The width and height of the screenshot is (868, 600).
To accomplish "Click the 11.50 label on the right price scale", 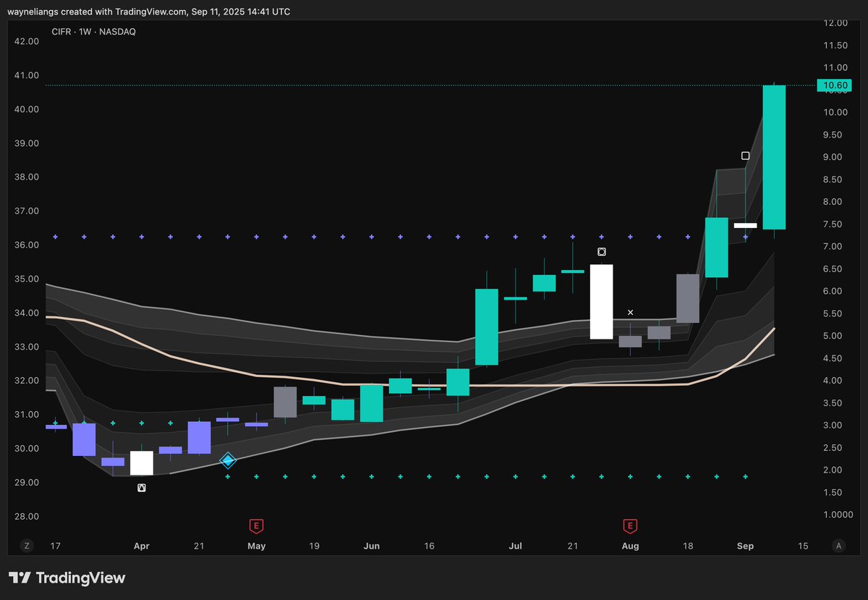I will [x=835, y=46].
